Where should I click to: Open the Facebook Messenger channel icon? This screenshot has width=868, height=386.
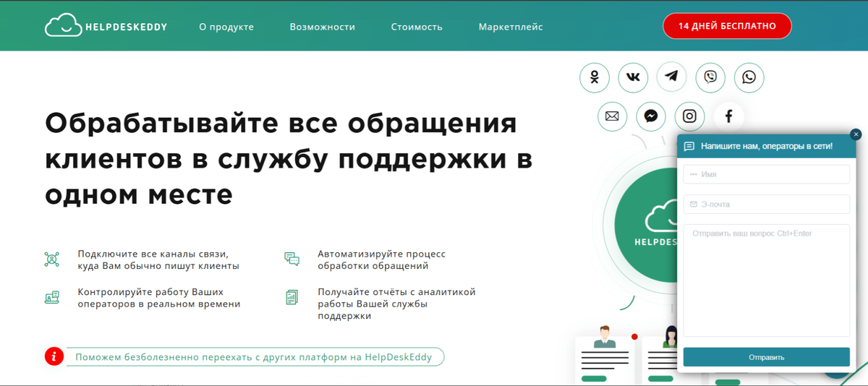[651, 116]
